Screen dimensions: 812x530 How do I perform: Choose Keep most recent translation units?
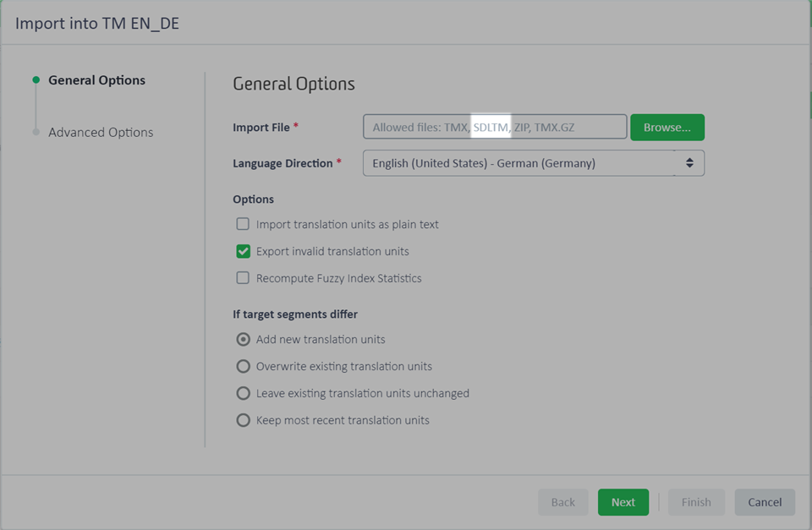[x=243, y=420]
